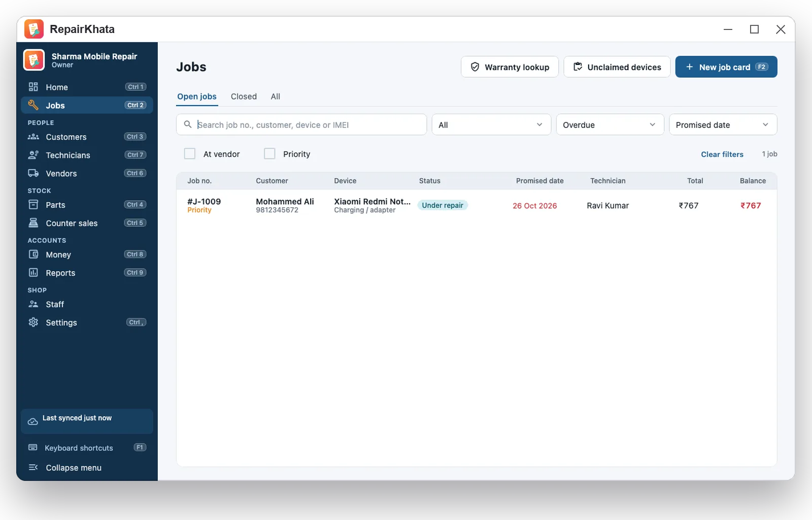Click the Promised date column header
This screenshot has height=520, width=812.
[x=539, y=181]
